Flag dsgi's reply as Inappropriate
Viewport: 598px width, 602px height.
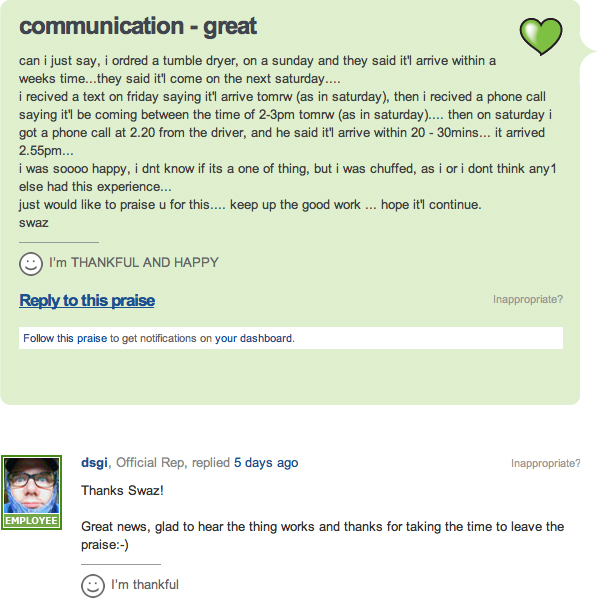pyautogui.click(x=545, y=463)
